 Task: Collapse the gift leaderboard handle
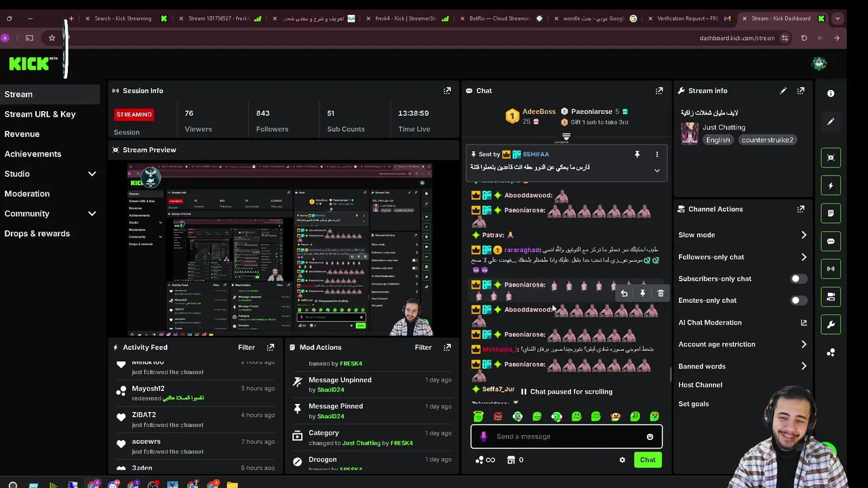click(566, 138)
